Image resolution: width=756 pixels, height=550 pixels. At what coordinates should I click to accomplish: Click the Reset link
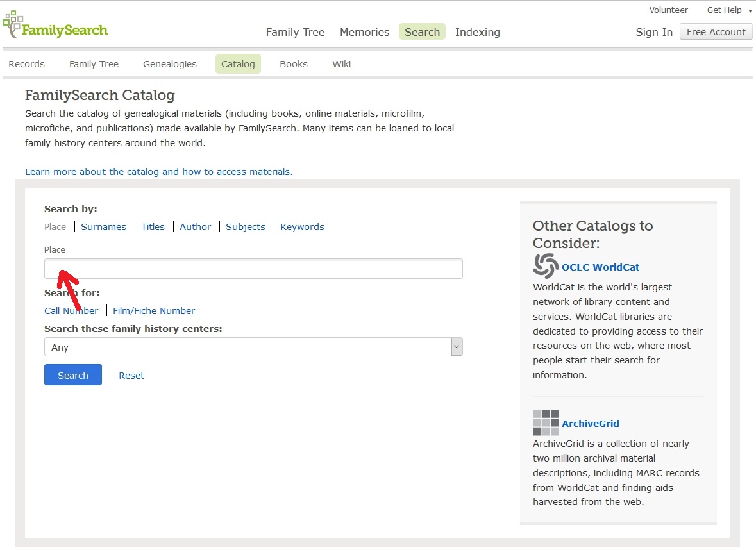click(x=131, y=376)
